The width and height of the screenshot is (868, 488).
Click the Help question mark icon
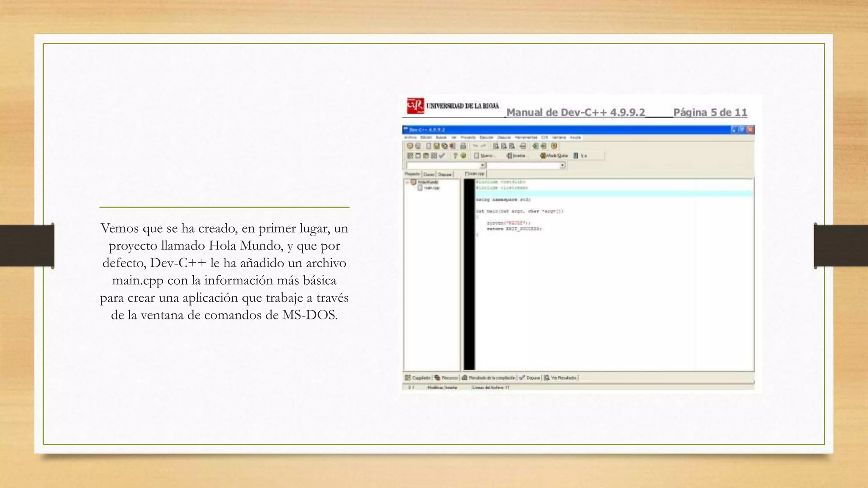(455, 155)
